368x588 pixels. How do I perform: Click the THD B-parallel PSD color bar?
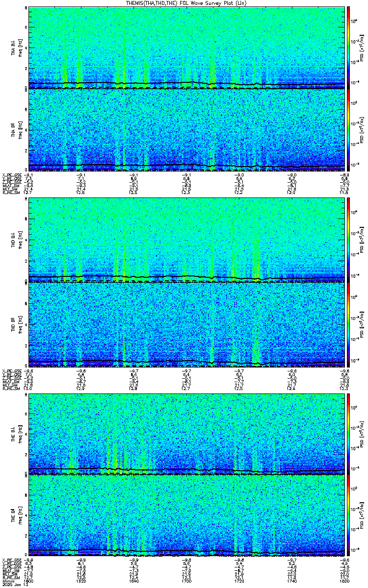point(348,324)
